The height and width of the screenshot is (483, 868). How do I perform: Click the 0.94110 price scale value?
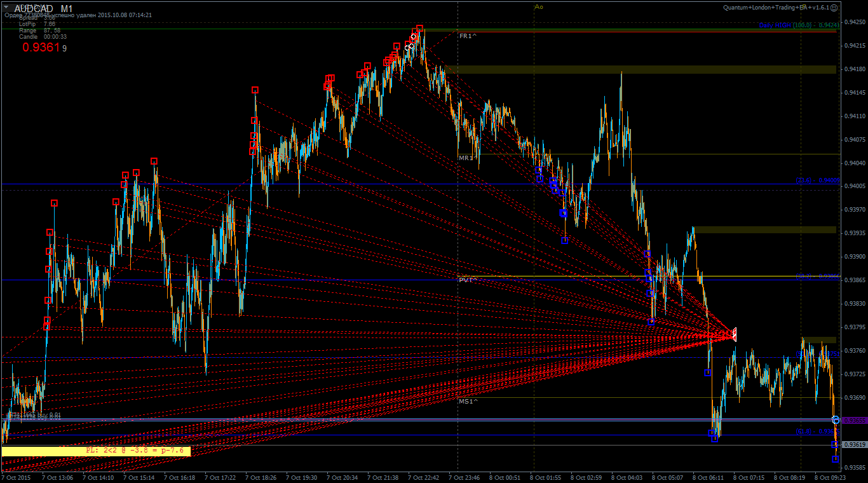pos(853,116)
